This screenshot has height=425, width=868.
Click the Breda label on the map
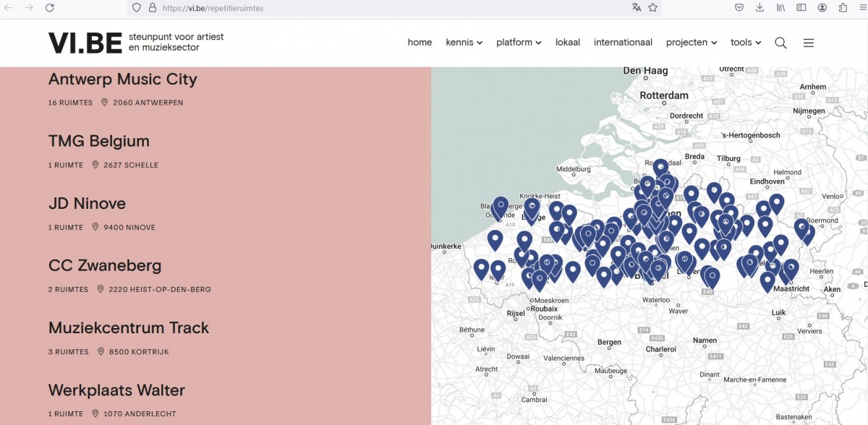694,156
